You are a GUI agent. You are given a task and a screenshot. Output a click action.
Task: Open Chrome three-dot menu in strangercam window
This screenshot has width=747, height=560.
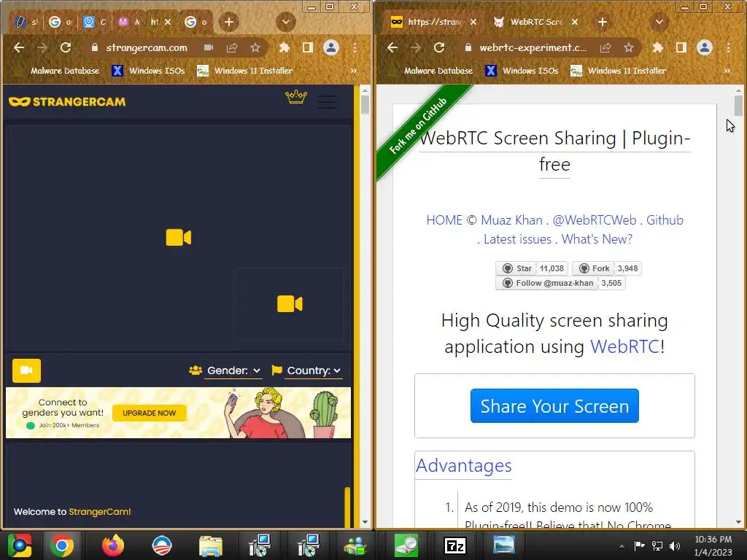pyautogui.click(x=355, y=47)
